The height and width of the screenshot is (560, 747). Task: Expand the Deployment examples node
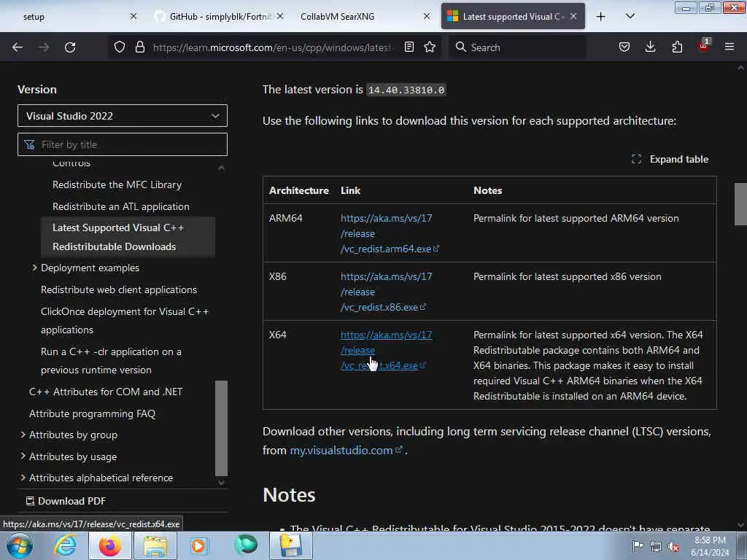pos(35,268)
